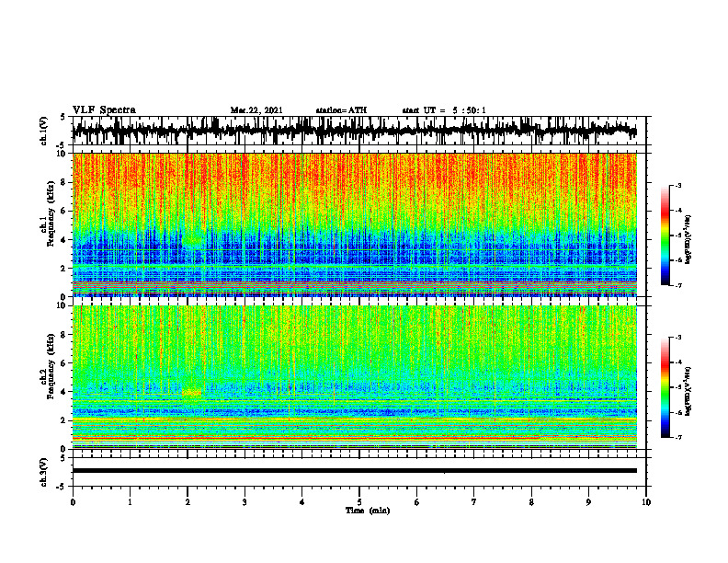The height and width of the screenshot is (563, 728).
Task: Click the "-6" label on ch.2 colorbar
Action: click(x=678, y=412)
